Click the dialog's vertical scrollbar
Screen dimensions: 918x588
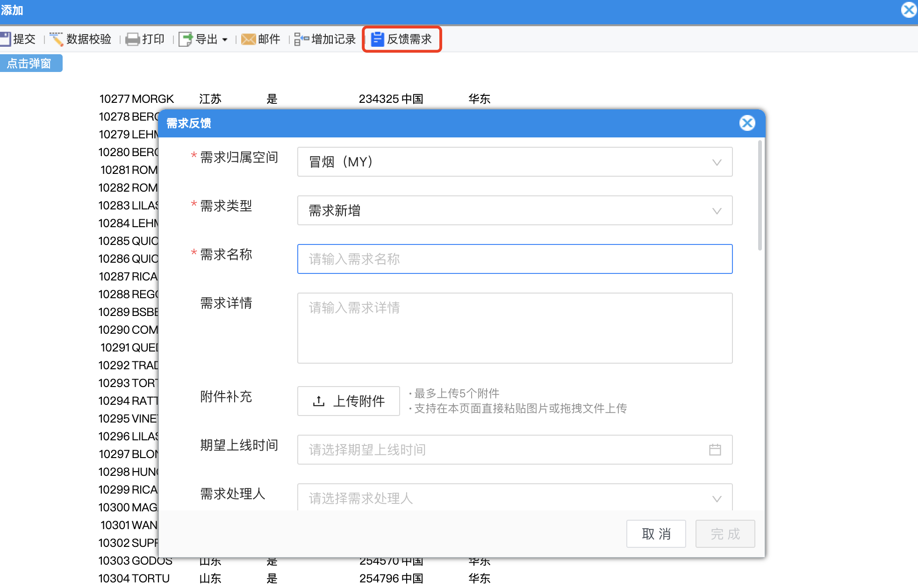pyautogui.click(x=760, y=196)
